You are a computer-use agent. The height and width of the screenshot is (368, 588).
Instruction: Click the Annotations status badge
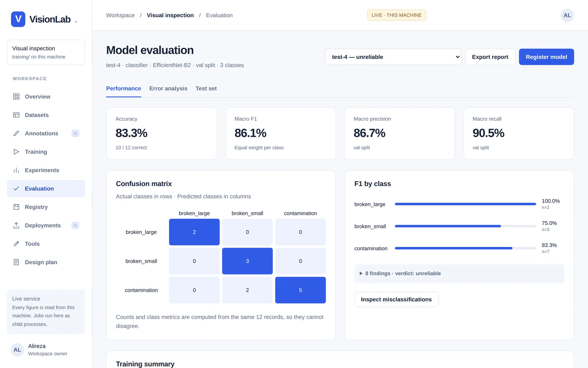(75, 133)
